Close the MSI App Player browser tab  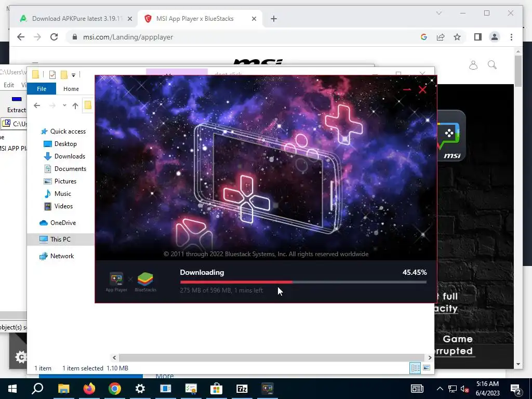pyautogui.click(x=254, y=19)
